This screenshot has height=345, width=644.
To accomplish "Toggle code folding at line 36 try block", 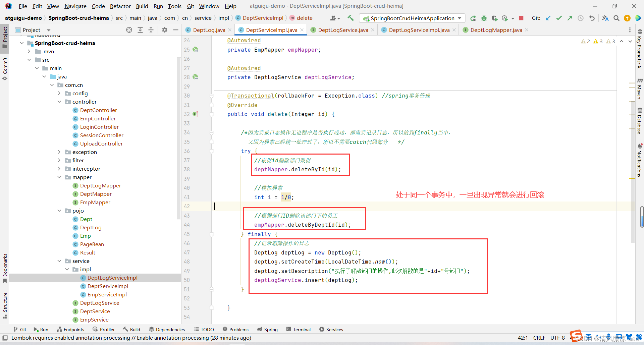I will click(x=212, y=151).
